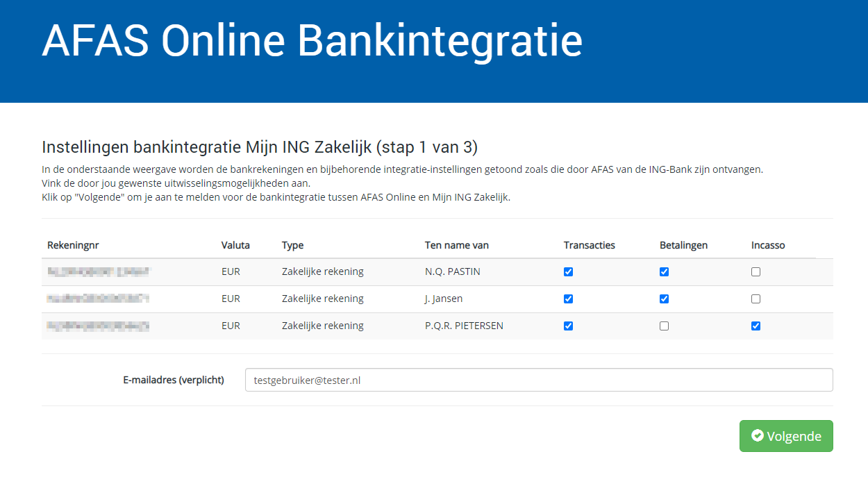
Task: Uncheck Transacties for J. Jansen
Action: click(569, 299)
